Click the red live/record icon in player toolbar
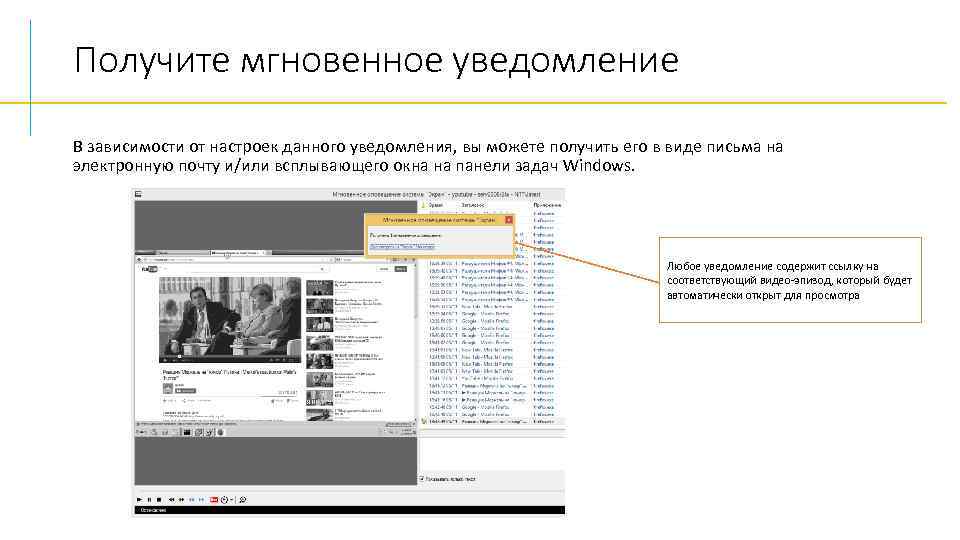Screen dimensions: 960x540 [x=214, y=500]
